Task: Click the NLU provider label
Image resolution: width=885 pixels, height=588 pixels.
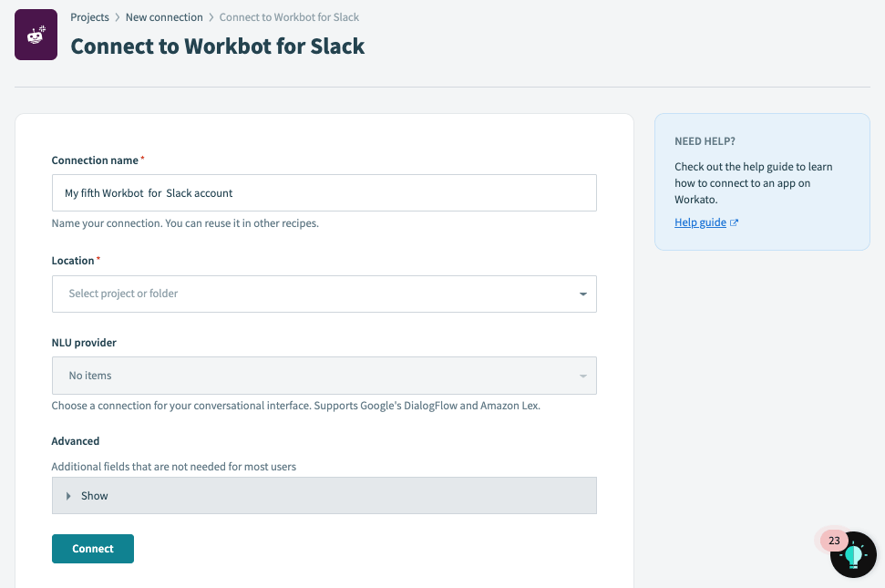Action: (84, 343)
